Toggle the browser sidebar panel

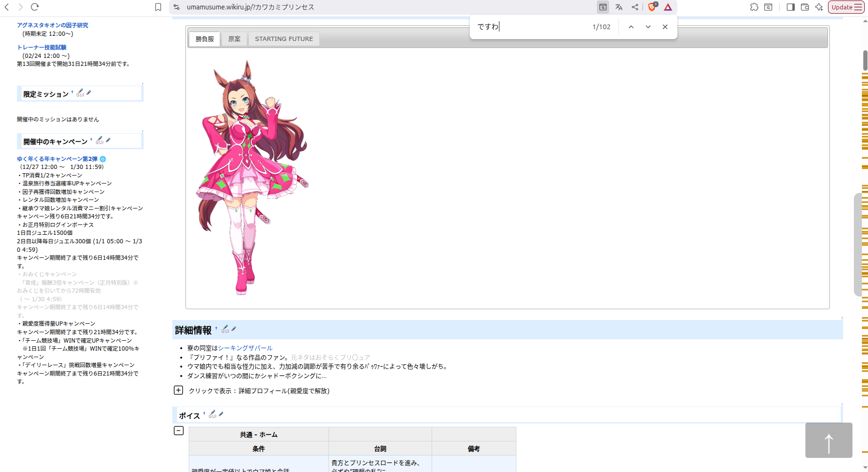click(791, 7)
